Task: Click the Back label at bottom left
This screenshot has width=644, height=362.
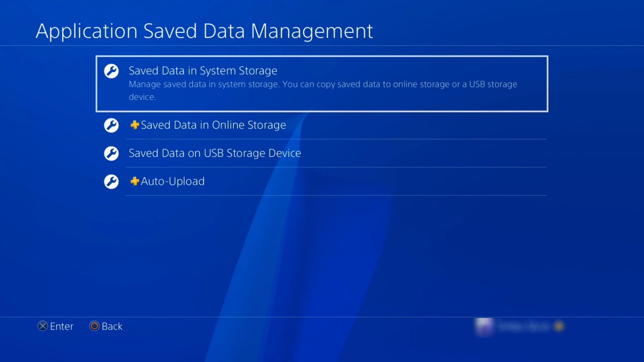Action: [112, 326]
